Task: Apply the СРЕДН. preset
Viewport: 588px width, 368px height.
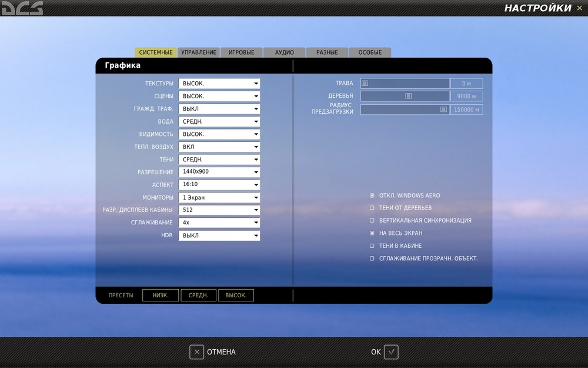Action: click(198, 295)
